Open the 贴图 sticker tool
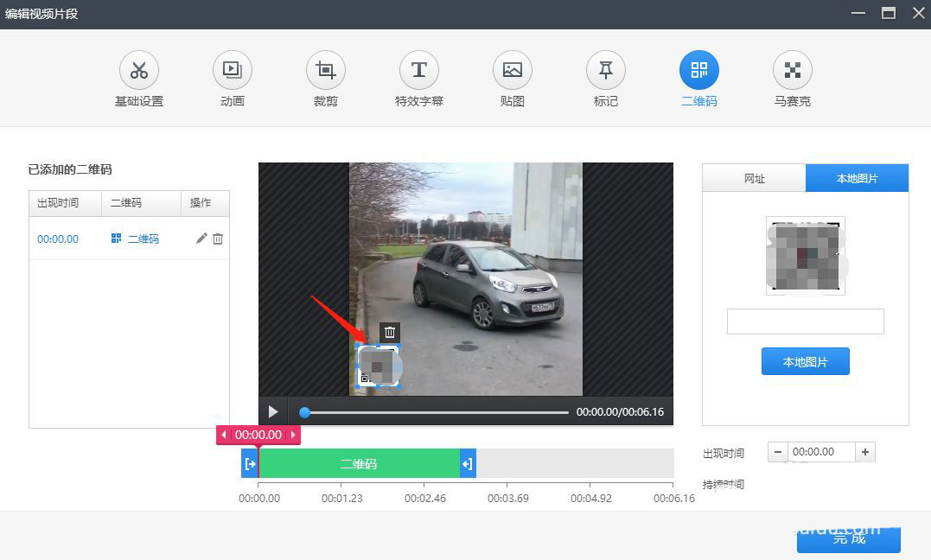This screenshot has width=931, height=560. (513, 71)
